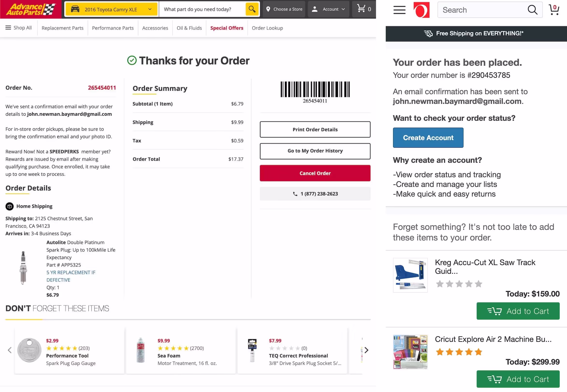Click the blue Create Account button

(x=428, y=138)
